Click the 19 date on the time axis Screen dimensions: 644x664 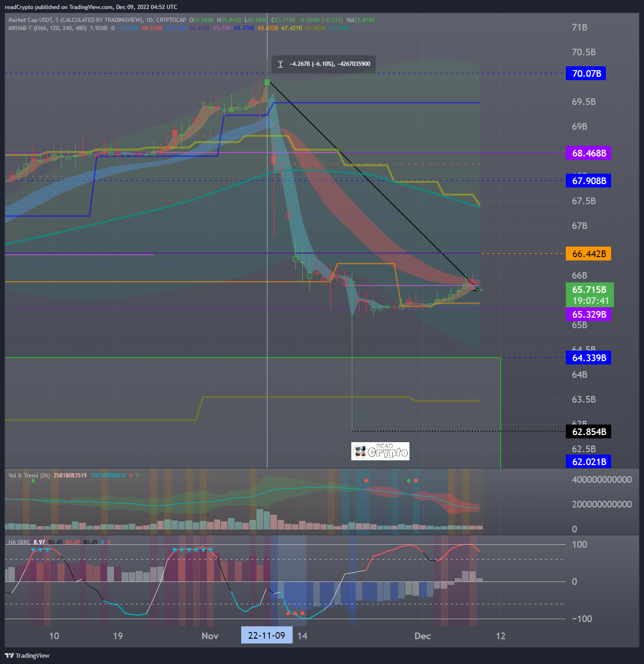(118, 636)
